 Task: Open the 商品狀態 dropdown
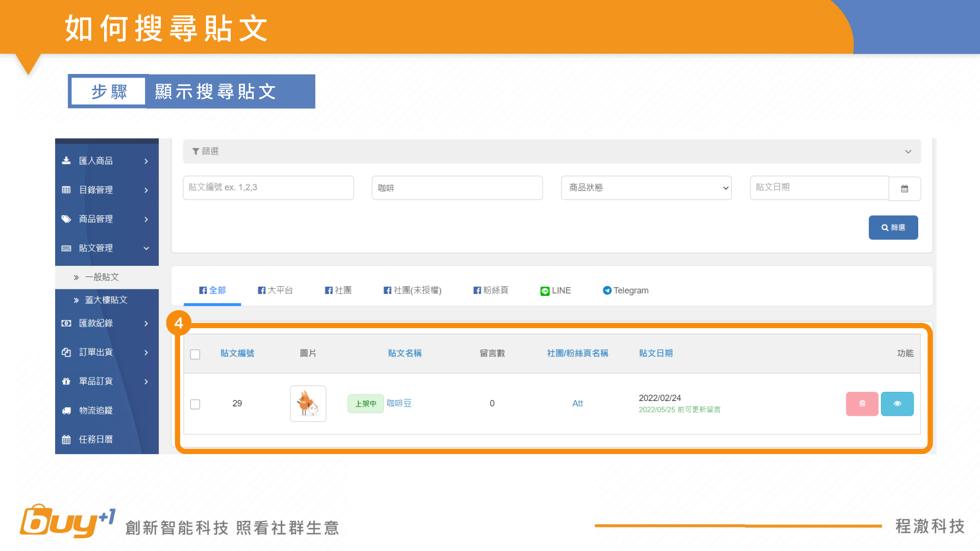click(x=646, y=188)
